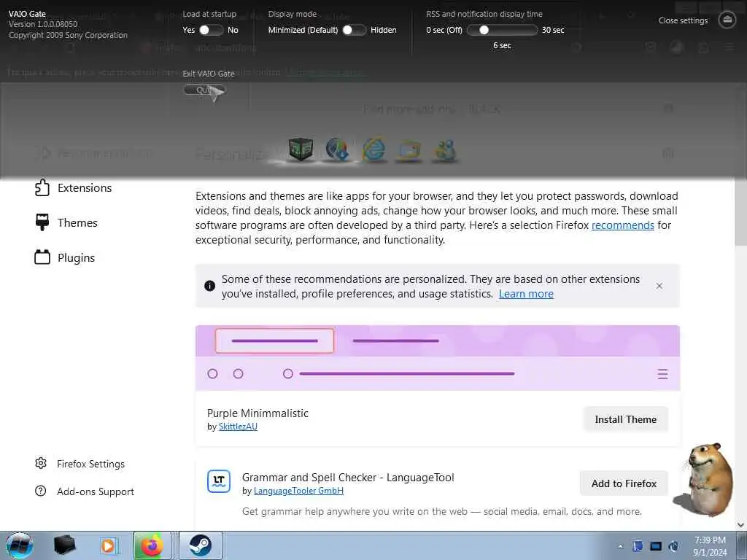747x560 pixels.
Task: Dismiss the personalized recommendations notice
Action: (x=659, y=286)
